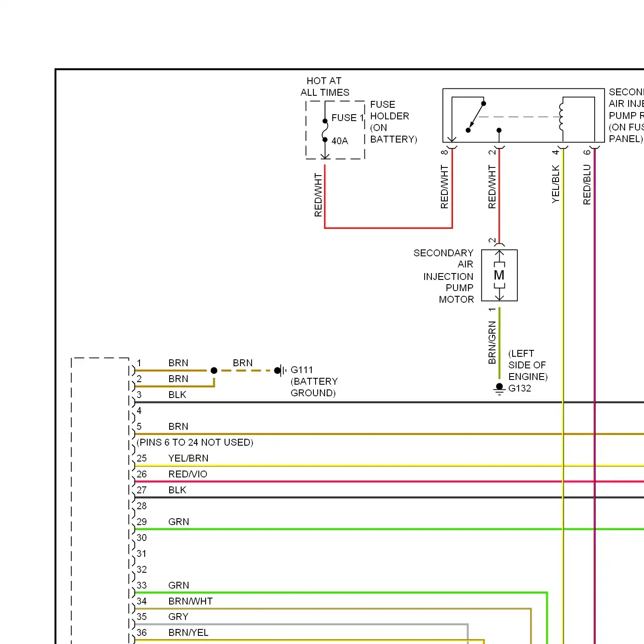Click the 'BRN' label on dashed wire

(x=243, y=363)
